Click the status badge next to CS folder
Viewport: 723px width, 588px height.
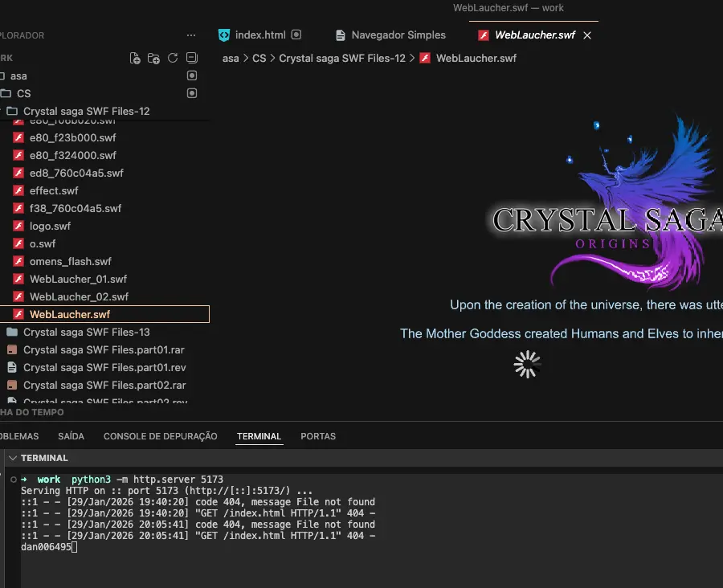[x=192, y=93]
